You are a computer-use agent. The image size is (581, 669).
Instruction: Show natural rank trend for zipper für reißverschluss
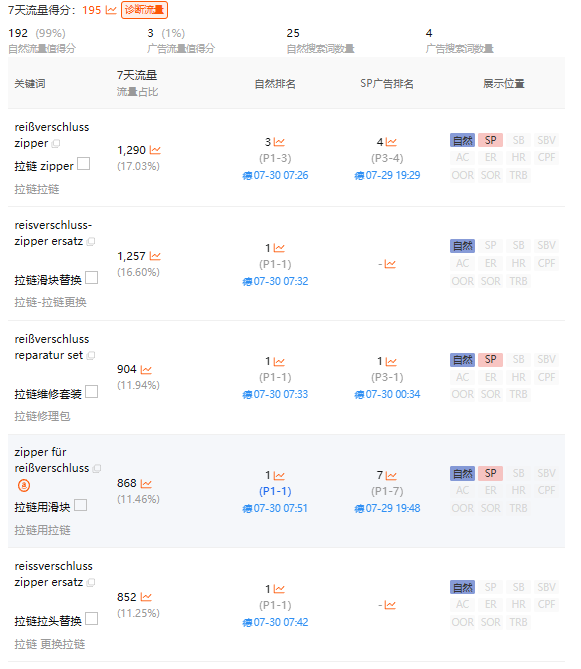click(x=279, y=475)
